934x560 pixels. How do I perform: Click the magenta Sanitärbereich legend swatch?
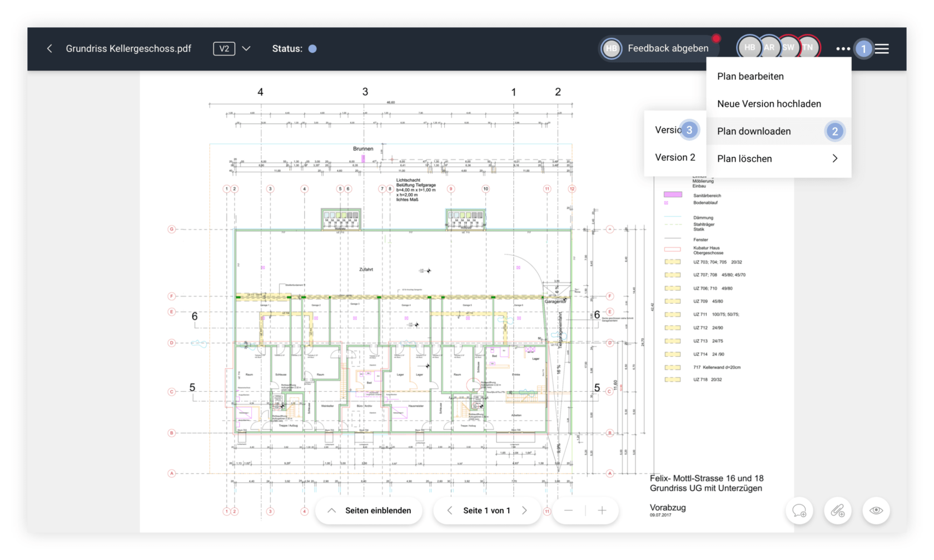[673, 194]
